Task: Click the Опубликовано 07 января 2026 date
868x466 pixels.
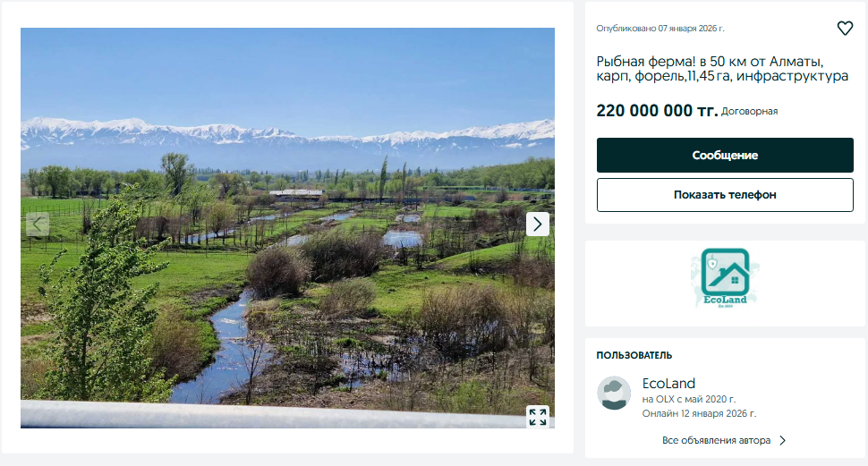Action: tap(660, 29)
